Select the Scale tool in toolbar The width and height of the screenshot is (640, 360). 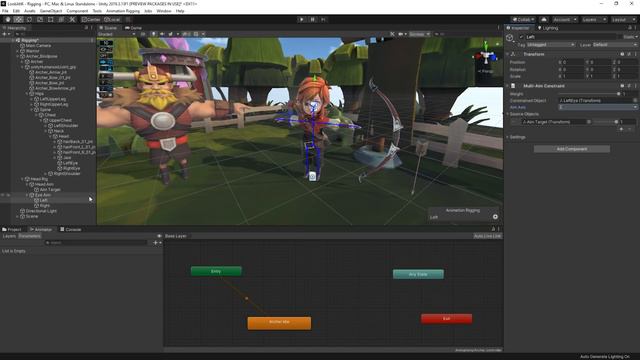pos(40,19)
